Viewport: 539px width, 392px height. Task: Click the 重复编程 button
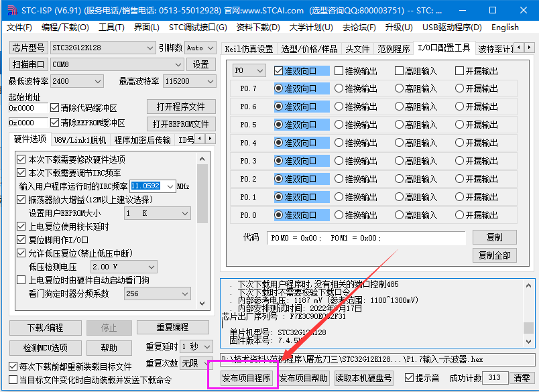(172, 327)
